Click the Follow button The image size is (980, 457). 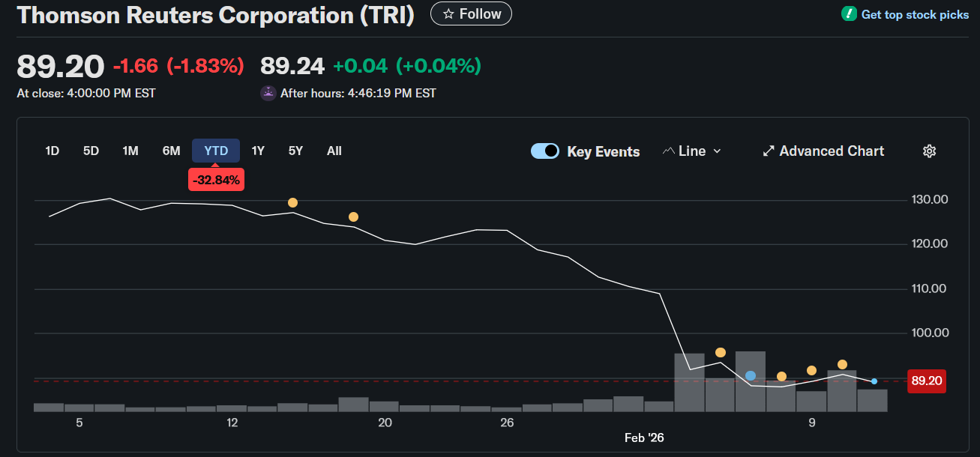[471, 13]
